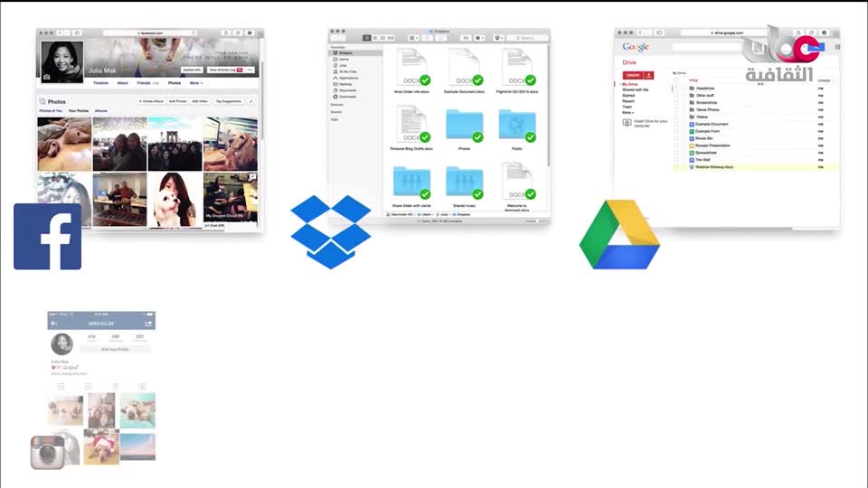Select Applications in the Finder sidebar
The width and height of the screenshot is (868, 488).
click(x=348, y=78)
